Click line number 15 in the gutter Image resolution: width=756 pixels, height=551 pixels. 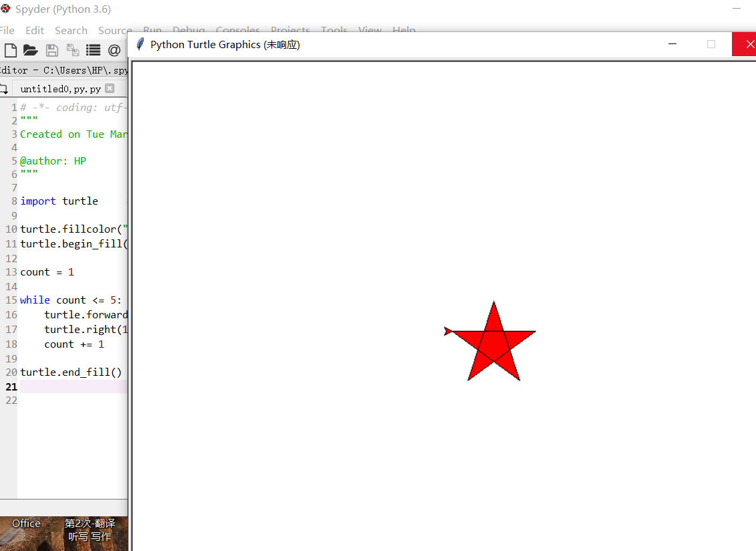11,300
